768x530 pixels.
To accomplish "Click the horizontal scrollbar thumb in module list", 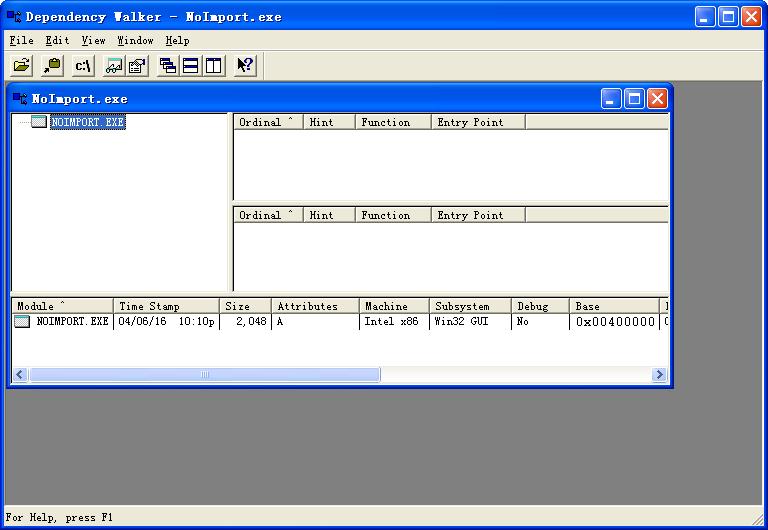I will coord(205,375).
